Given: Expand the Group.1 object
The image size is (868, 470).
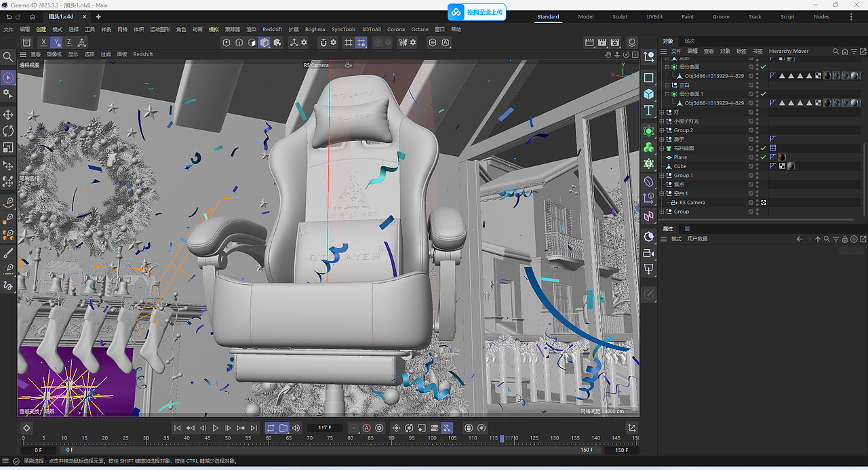Looking at the screenshot, I should pos(662,175).
